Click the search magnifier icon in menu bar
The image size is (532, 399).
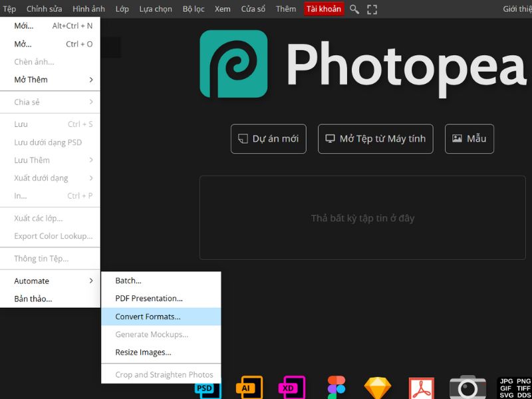(x=354, y=9)
